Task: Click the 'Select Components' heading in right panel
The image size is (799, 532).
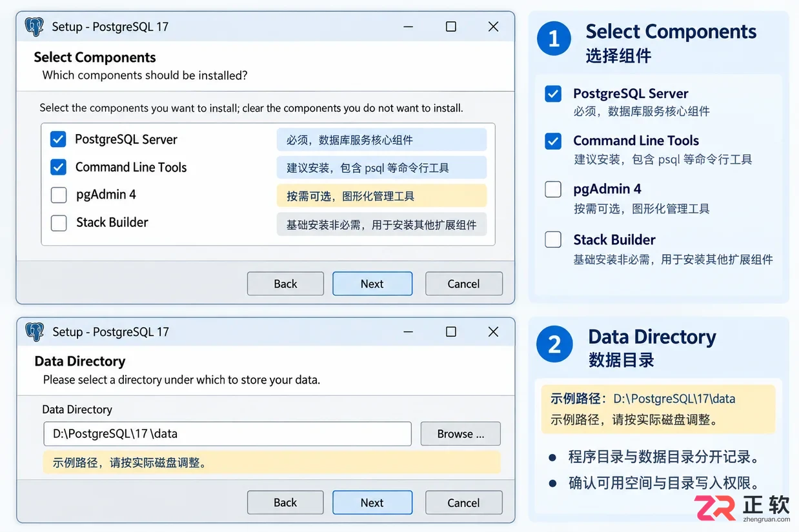Action: coord(671,32)
